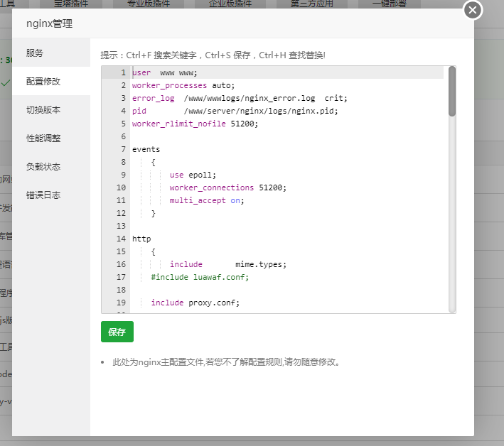504x446 pixels.
Task: Switch to the 切换版本 tab
Action: (x=51, y=110)
